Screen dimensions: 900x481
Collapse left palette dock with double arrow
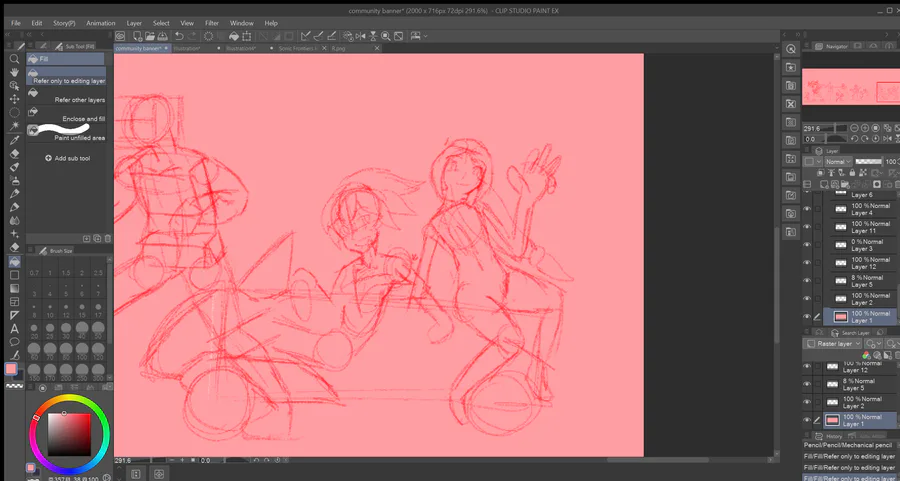click(7, 35)
